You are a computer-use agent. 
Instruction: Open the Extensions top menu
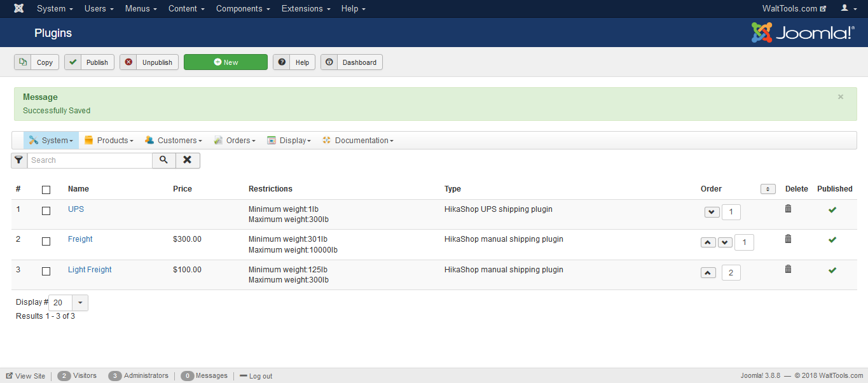[306, 8]
